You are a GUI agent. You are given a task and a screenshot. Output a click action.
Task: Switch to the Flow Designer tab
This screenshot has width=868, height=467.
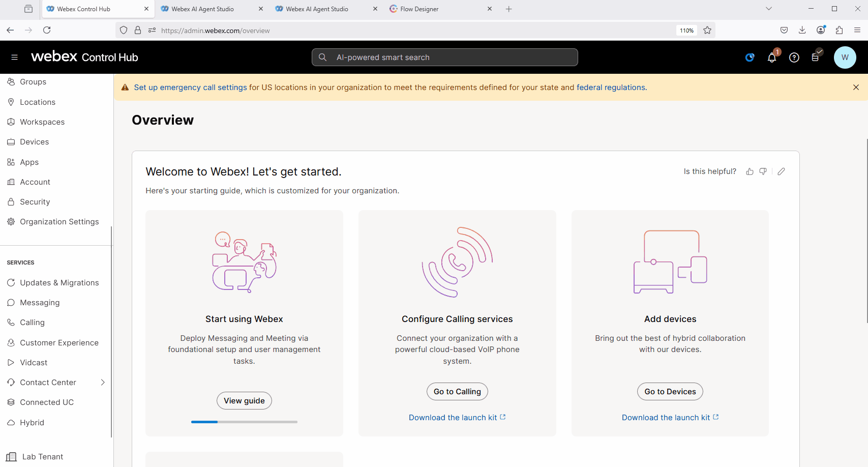(x=419, y=9)
